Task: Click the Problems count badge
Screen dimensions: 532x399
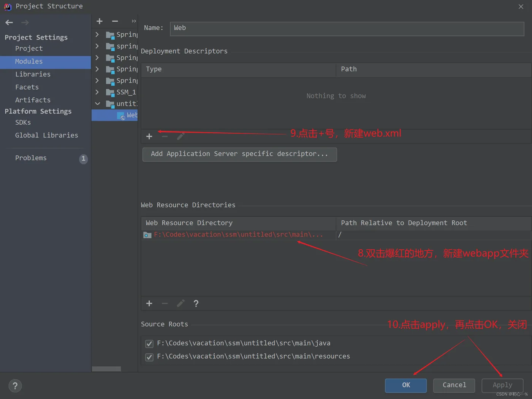Action: pos(84,158)
